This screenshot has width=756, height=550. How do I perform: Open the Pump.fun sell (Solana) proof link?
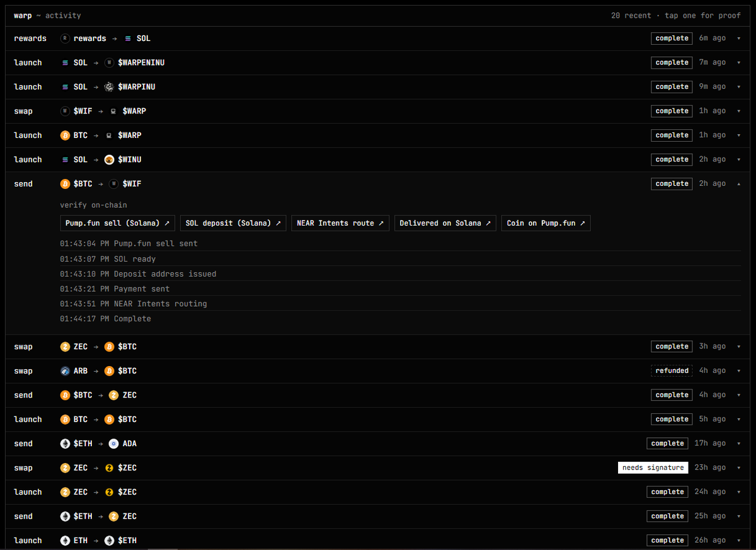pos(118,223)
